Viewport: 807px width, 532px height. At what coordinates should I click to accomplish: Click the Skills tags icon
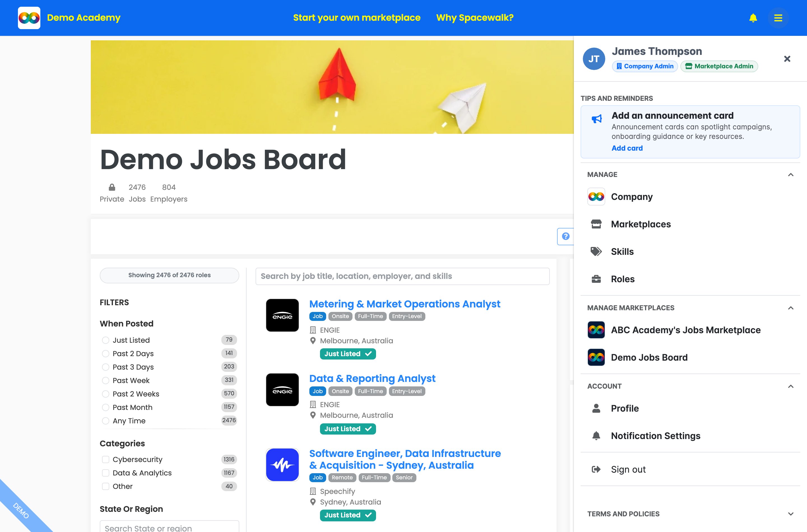pyautogui.click(x=596, y=251)
